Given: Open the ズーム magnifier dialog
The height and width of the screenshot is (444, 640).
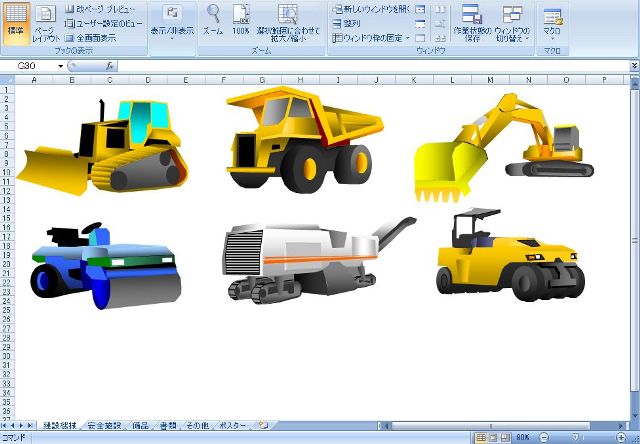Looking at the screenshot, I should tap(213, 20).
